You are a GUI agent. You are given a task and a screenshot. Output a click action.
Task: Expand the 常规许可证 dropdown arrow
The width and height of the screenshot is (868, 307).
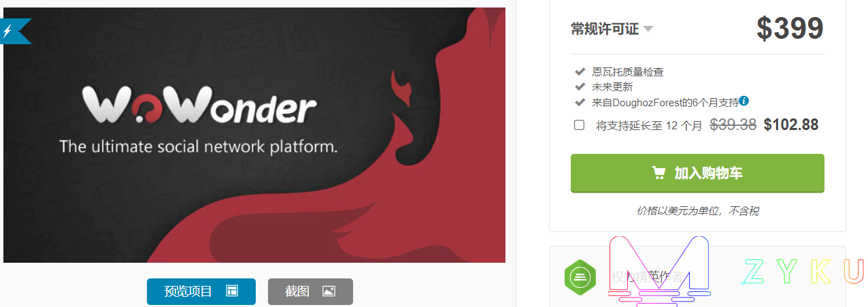point(648,29)
